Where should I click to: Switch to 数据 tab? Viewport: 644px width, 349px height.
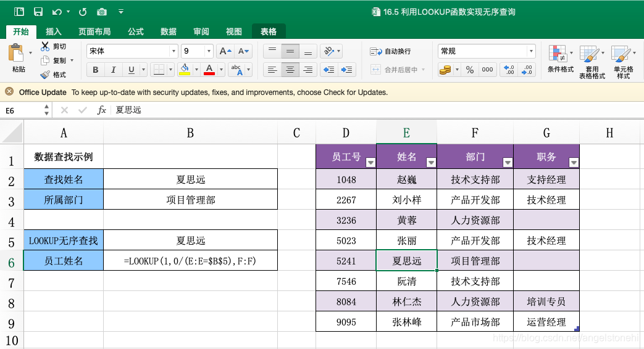click(x=169, y=31)
